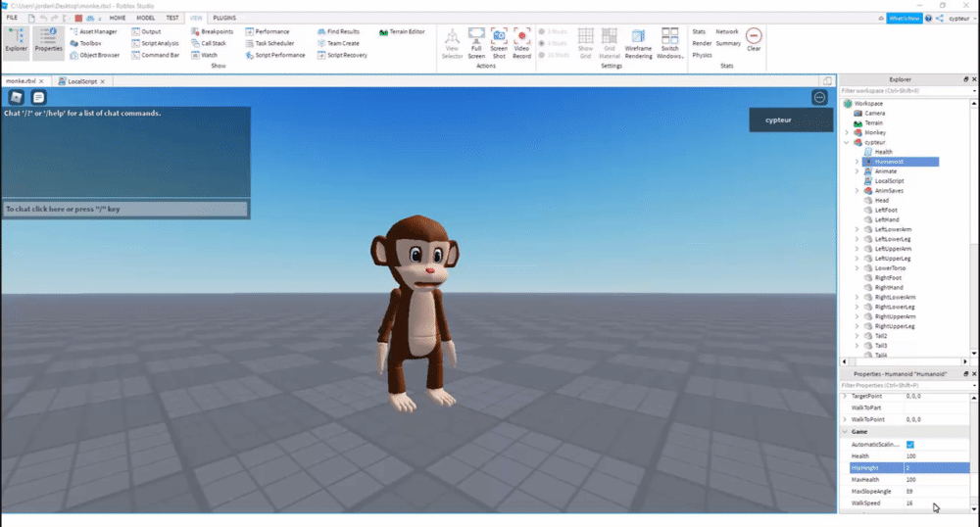The width and height of the screenshot is (980, 527).
Task: Open the Performance panel
Action: click(x=267, y=31)
